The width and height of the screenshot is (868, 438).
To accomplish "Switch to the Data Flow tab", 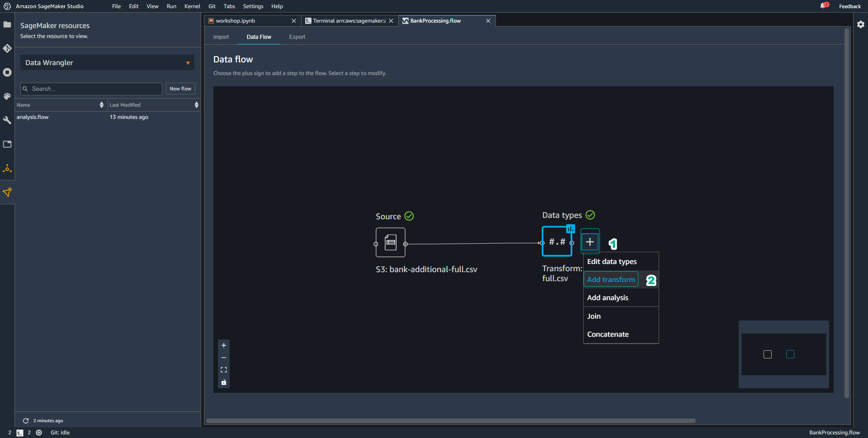I will tap(259, 37).
